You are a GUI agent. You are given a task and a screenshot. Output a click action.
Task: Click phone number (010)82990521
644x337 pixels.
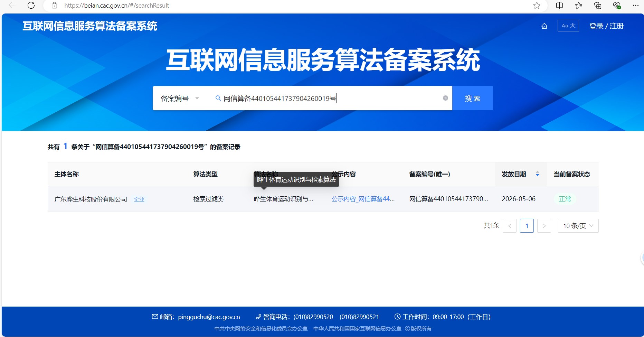[359, 317]
